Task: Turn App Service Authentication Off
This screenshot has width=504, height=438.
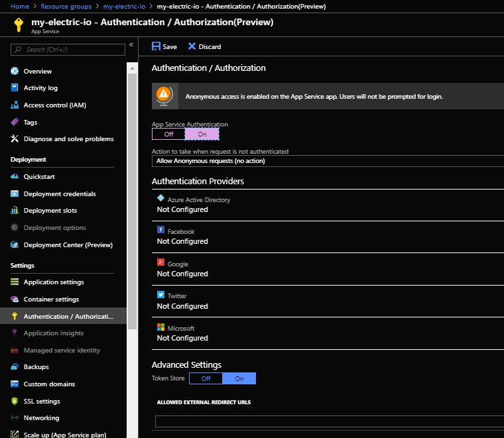Action: pos(168,134)
